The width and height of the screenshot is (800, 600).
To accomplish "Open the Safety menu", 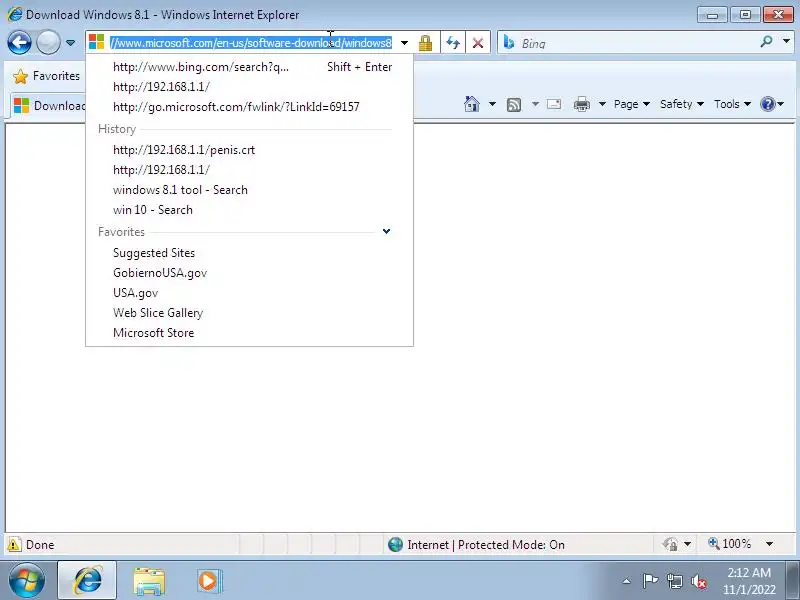I will [x=682, y=104].
